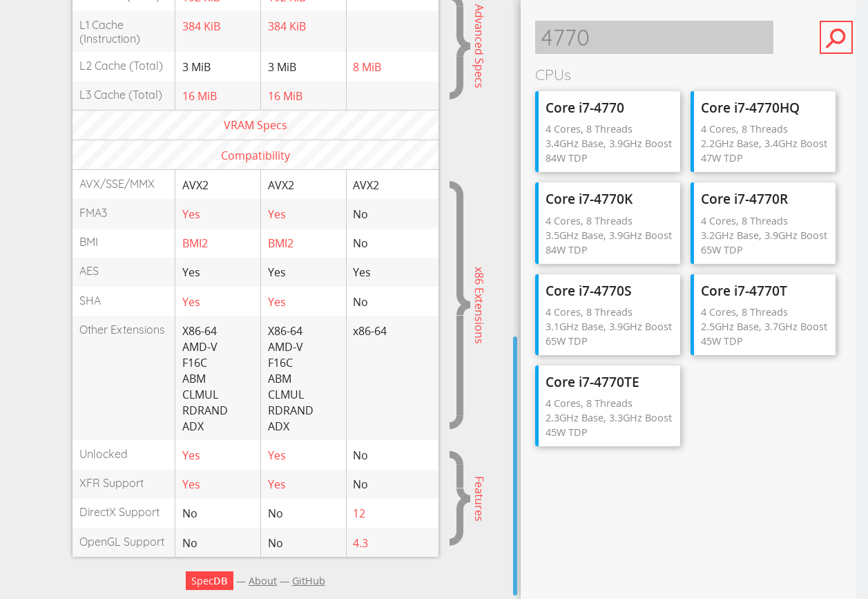
Task: Select the Core i7-4770T CPU card
Action: pos(763,314)
